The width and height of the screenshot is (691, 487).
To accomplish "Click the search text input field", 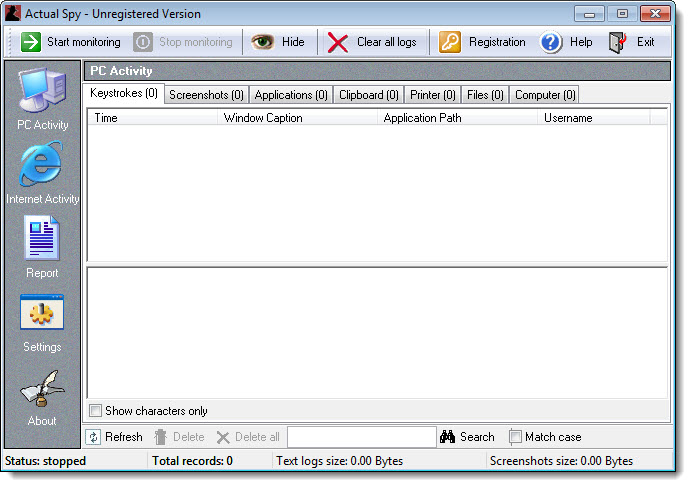I will point(362,437).
